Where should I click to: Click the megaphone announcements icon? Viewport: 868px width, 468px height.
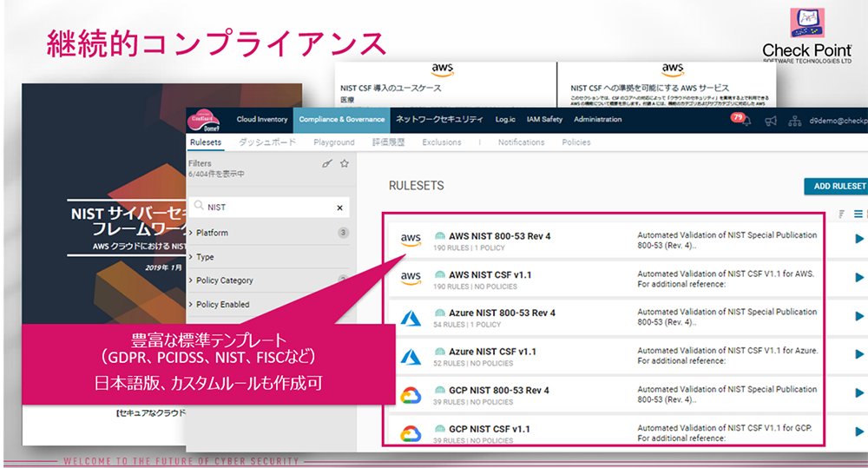click(x=771, y=121)
